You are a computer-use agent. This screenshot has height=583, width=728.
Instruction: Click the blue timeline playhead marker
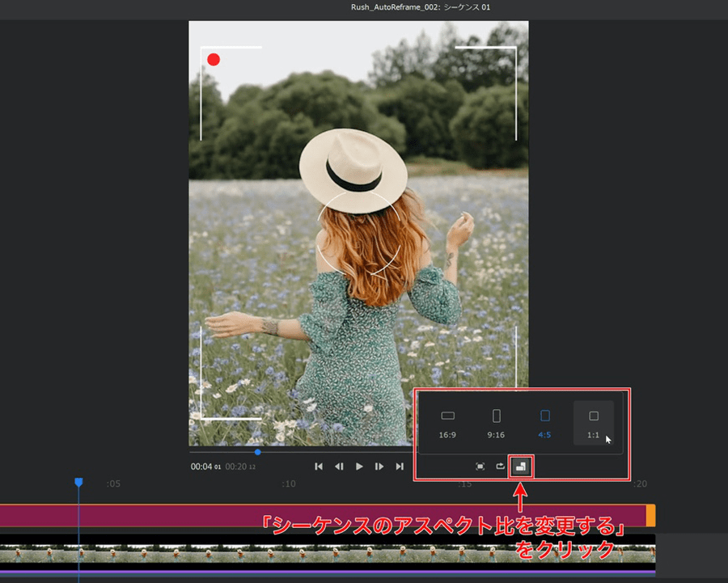point(78,483)
